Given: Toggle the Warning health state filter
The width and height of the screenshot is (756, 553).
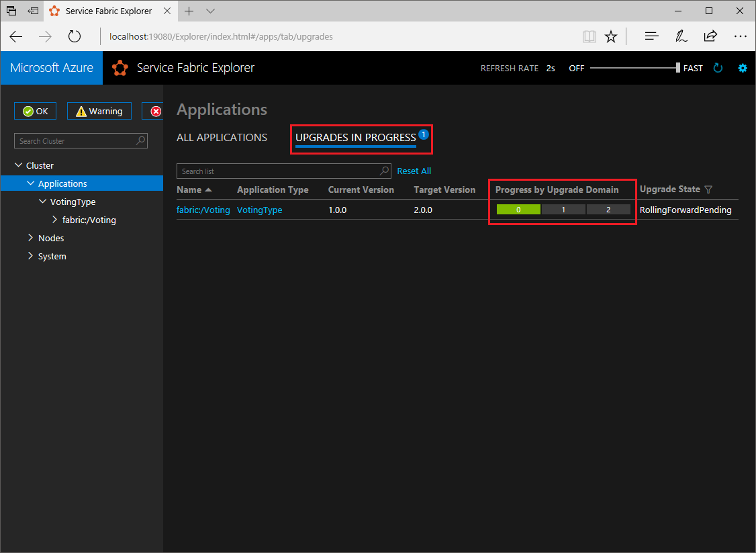Looking at the screenshot, I should (x=99, y=110).
